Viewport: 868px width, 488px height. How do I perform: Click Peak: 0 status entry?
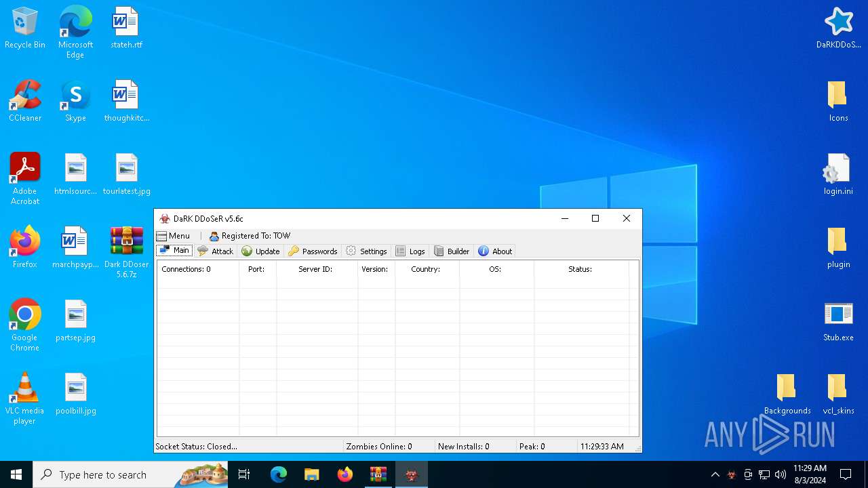pyautogui.click(x=532, y=447)
